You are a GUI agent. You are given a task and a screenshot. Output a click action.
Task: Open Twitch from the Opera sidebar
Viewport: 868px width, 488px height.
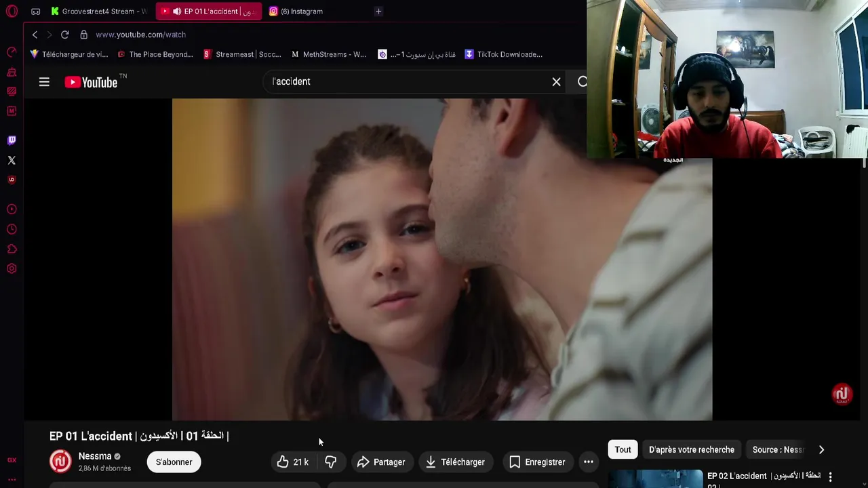12,140
